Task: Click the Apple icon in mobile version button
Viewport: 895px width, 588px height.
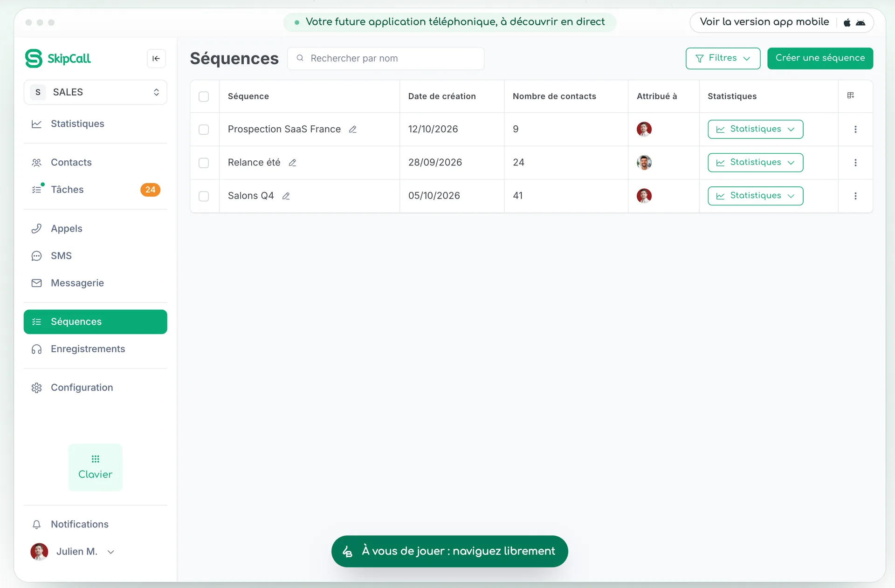Action: click(x=847, y=22)
